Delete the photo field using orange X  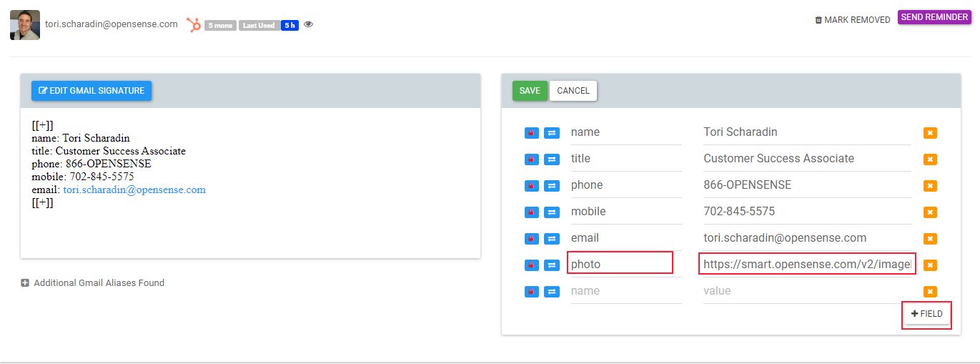click(x=930, y=265)
